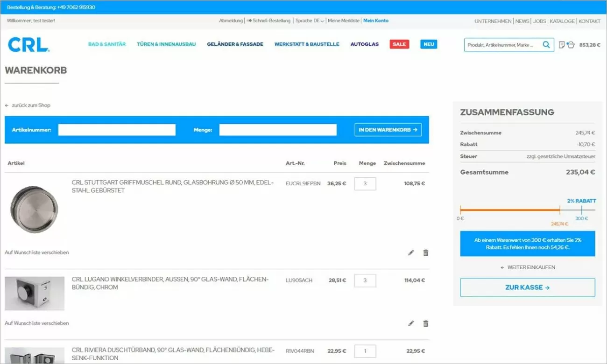Click the discount progress bar at 300 €

581,210
